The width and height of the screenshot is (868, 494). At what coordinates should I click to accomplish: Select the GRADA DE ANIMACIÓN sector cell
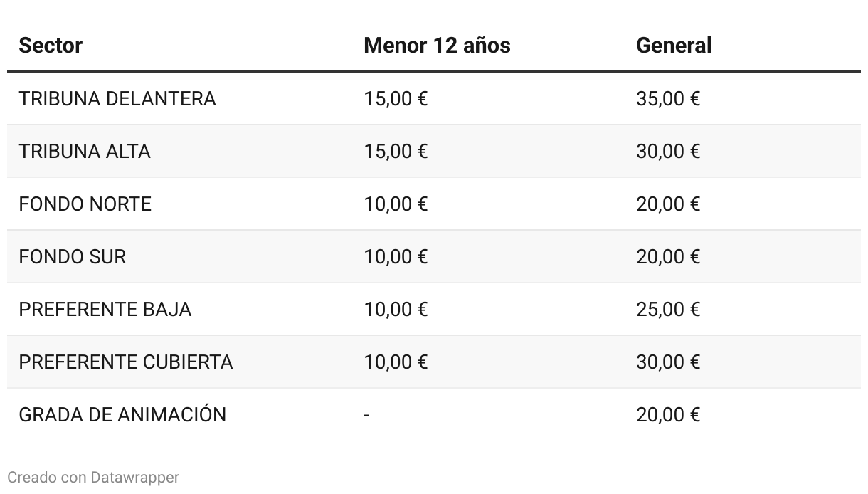coord(122,414)
